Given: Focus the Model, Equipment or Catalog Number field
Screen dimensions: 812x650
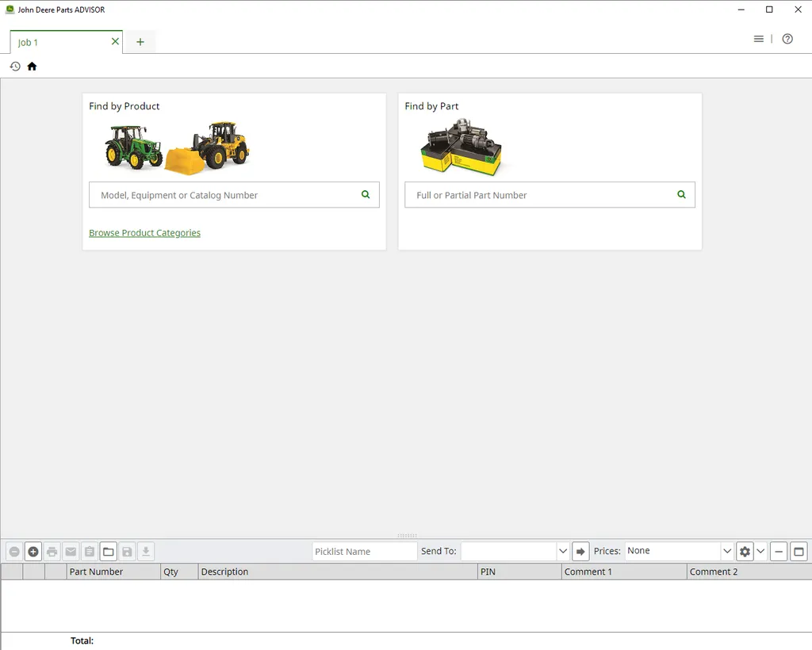Looking at the screenshot, I should (x=234, y=194).
